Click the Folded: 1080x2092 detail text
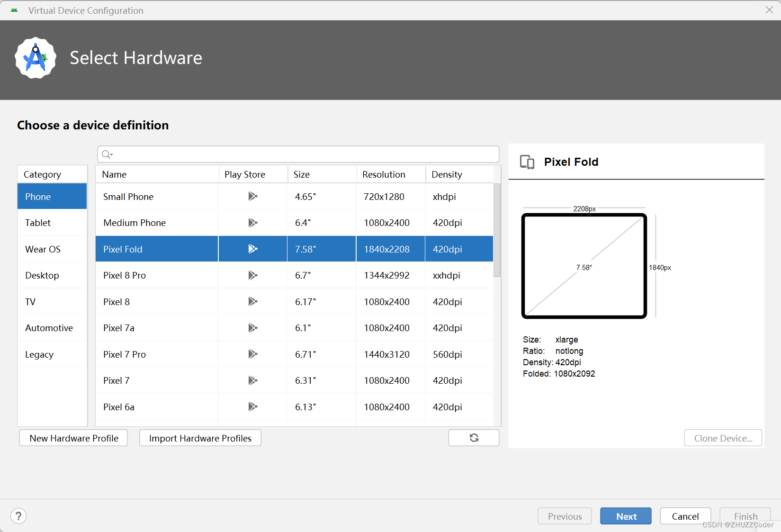This screenshot has width=781, height=532. (x=559, y=374)
